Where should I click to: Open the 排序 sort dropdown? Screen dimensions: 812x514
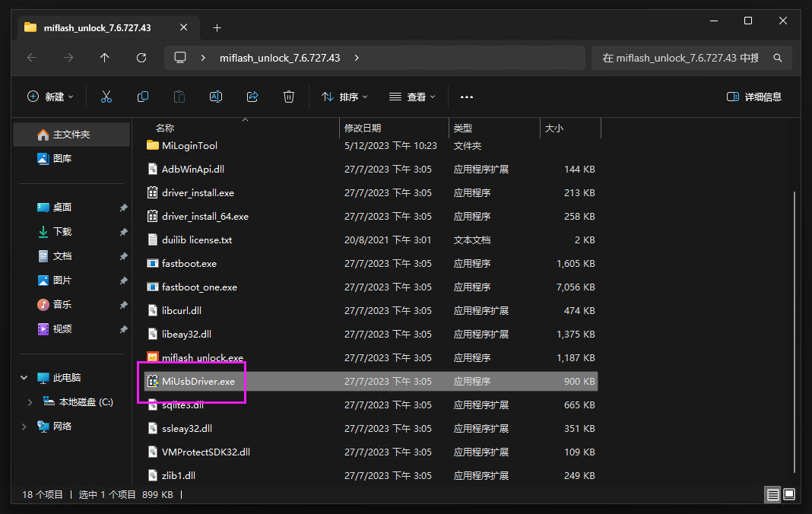[x=344, y=97]
